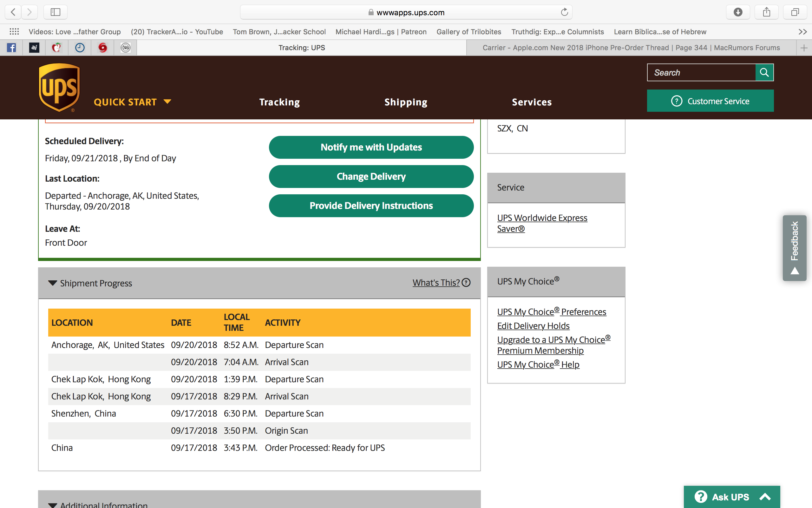Click the wwwapps.ups.com address bar
Image resolution: width=812 pixels, height=508 pixels.
(x=406, y=12)
